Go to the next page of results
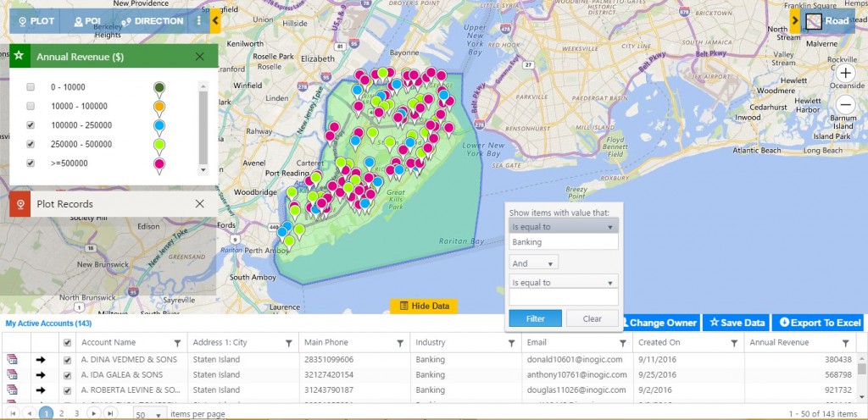The height and width of the screenshot is (420, 868). tap(93, 413)
